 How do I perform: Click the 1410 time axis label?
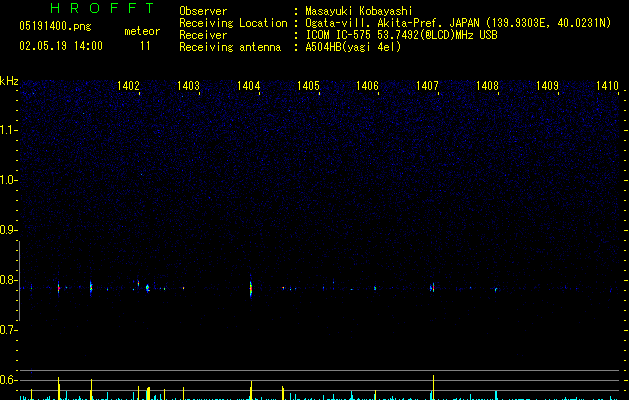(607, 86)
